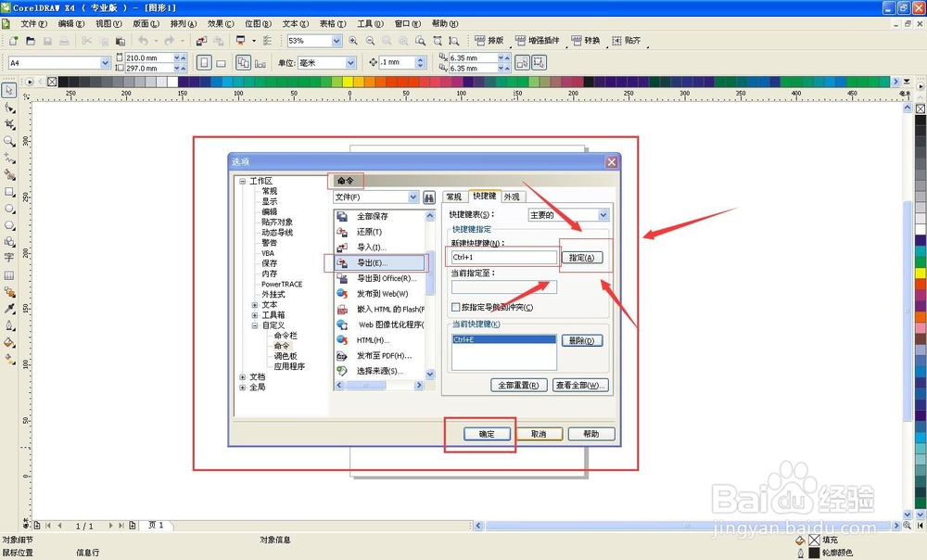Select the Crop tool in the toolbox
The image size is (927, 560).
point(9,124)
